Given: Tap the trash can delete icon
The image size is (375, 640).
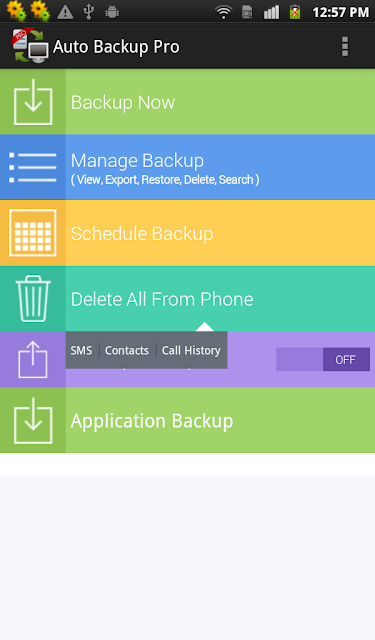Looking at the screenshot, I should tap(33, 298).
